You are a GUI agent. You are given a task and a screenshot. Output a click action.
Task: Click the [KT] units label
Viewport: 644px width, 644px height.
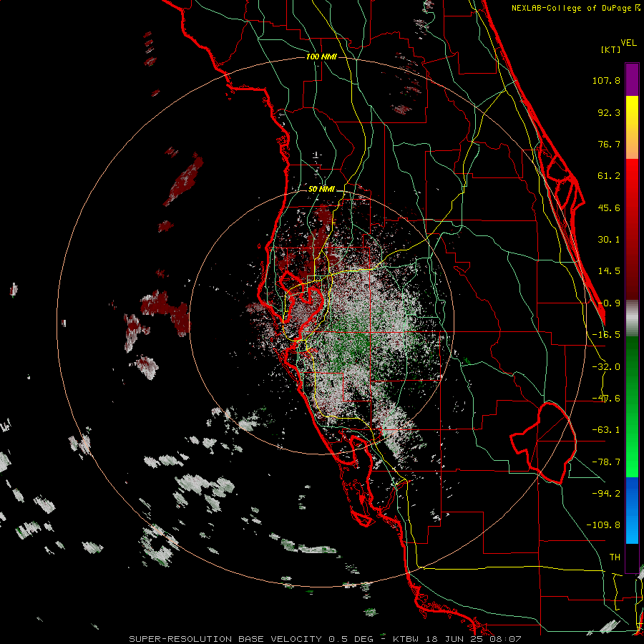(x=610, y=49)
